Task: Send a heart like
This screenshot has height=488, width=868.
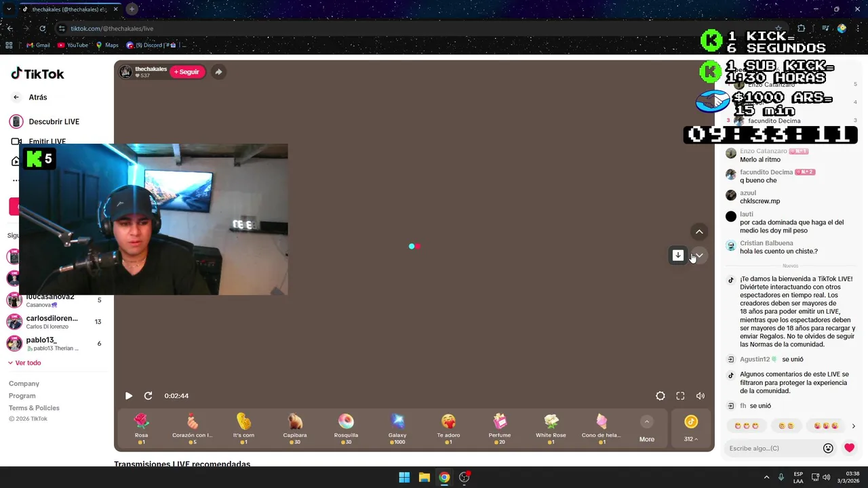Action: coord(849,448)
